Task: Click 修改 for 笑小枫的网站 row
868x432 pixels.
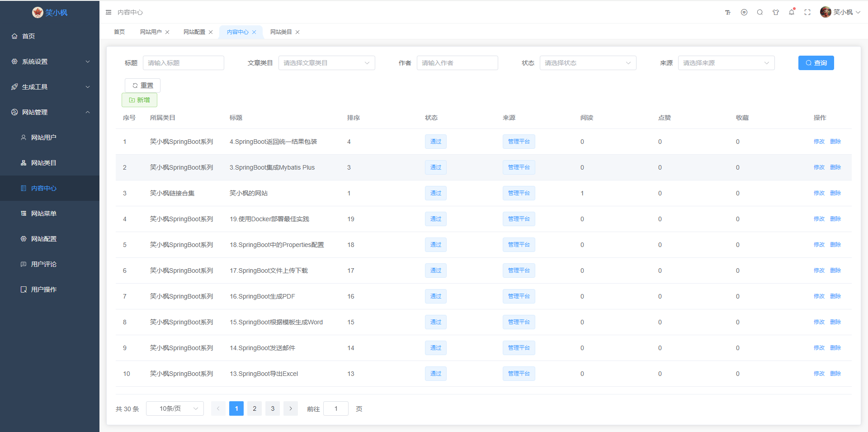Action: pos(819,193)
